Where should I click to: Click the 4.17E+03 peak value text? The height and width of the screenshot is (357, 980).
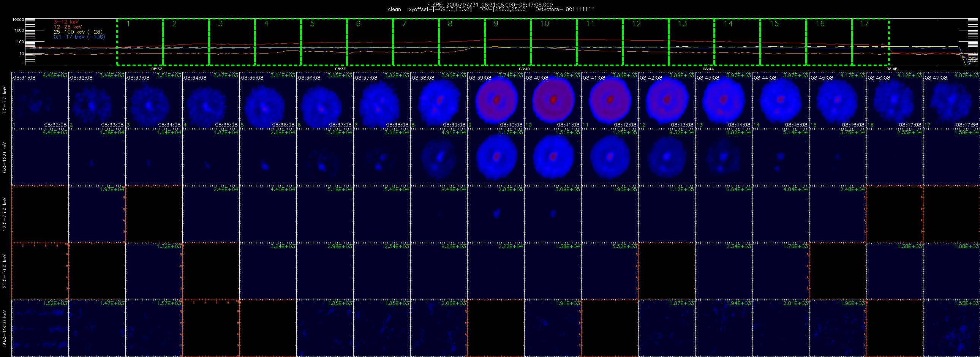pos(853,75)
